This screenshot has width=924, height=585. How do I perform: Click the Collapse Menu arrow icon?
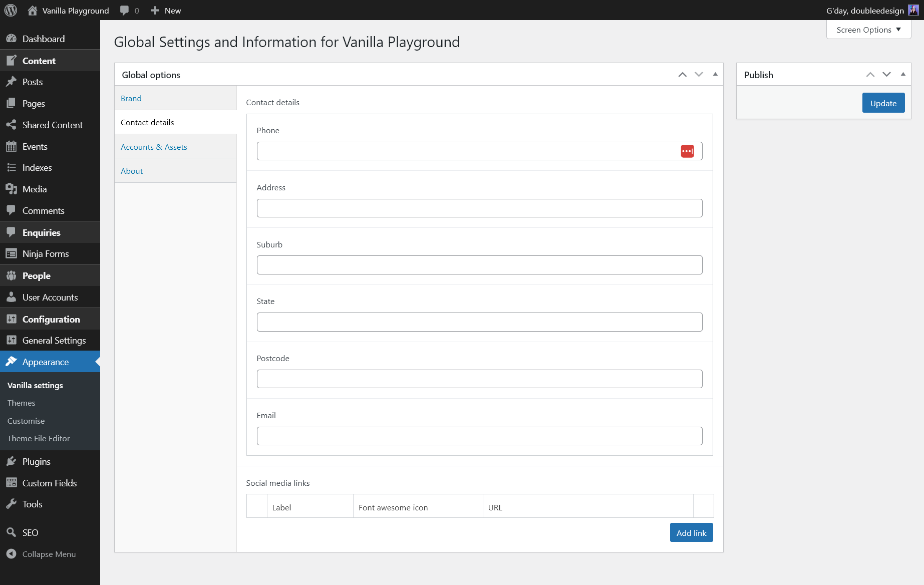coord(11,554)
